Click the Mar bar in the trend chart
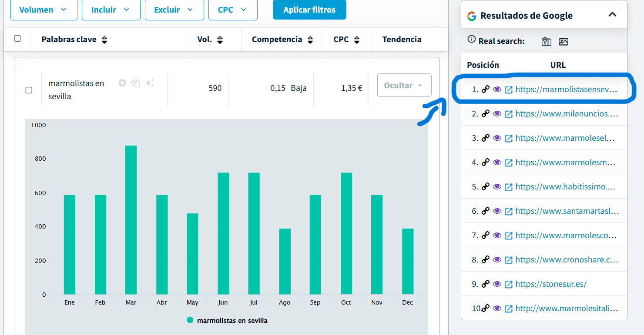 pyautogui.click(x=131, y=219)
